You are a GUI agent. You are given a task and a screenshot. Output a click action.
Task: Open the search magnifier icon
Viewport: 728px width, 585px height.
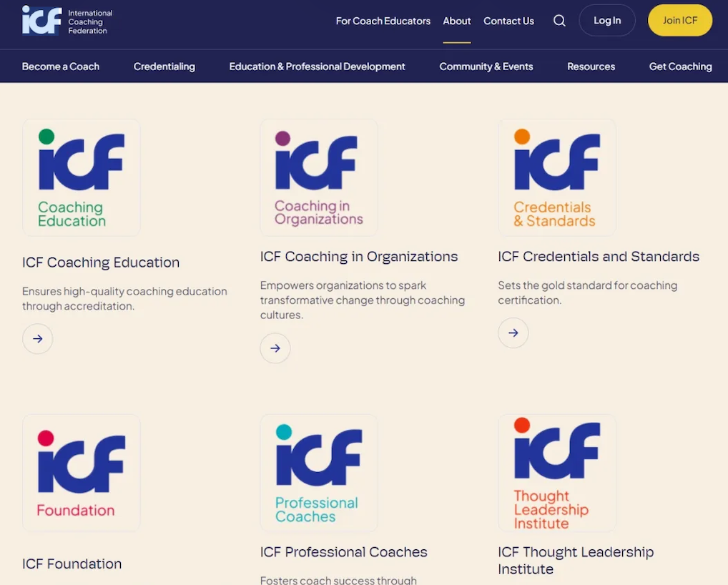click(x=559, y=21)
